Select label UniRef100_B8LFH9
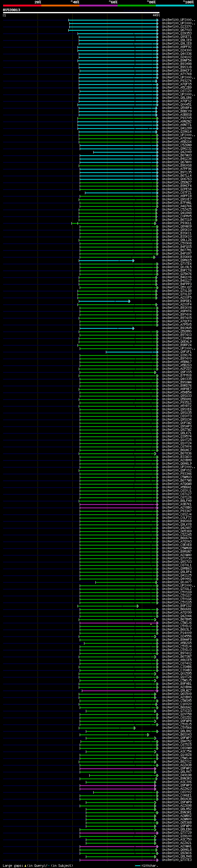 176,501
